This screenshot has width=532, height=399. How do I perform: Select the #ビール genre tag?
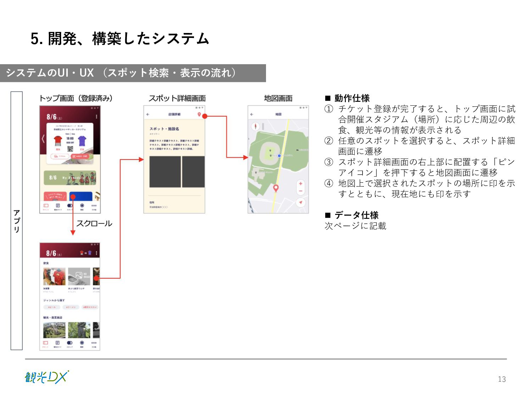tap(52, 307)
